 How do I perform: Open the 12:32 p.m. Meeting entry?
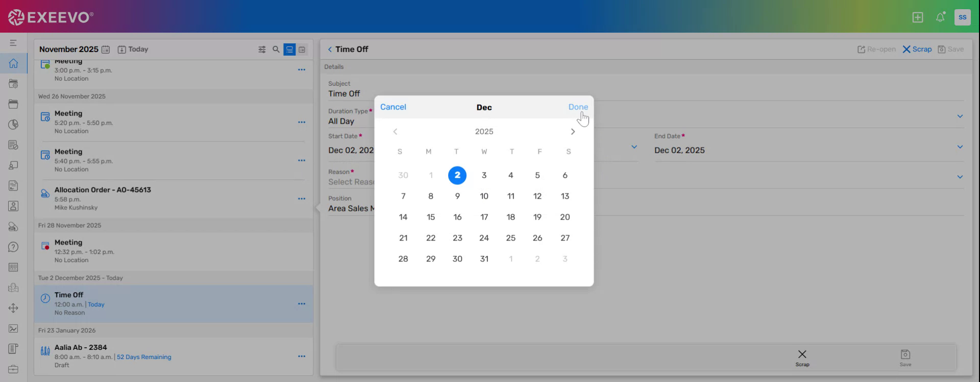(174, 251)
